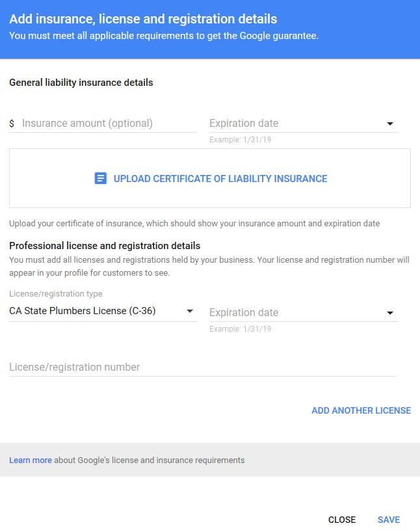
Task: Click the dialog title 'Add insurance, license and registration details'
Action: point(143,20)
